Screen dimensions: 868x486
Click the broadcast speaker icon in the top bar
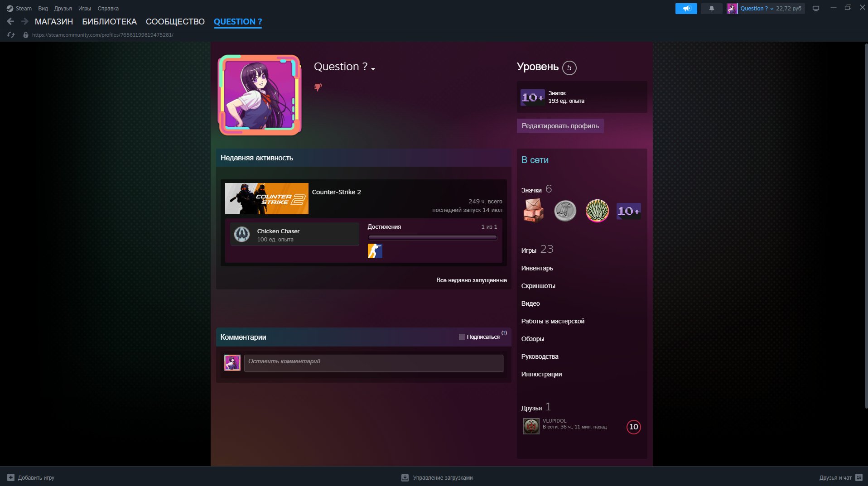686,8
